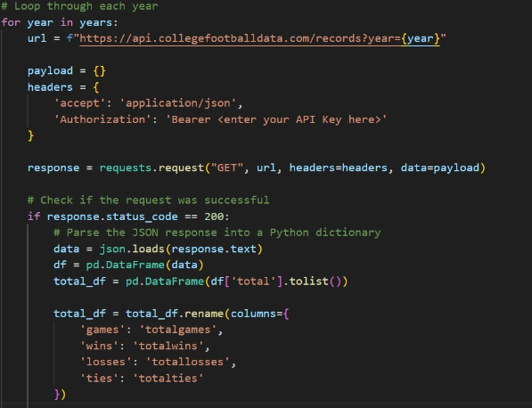532x408 pixels.
Task: Click the API URL link in f-string
Action: pyautogui.click(x=259, y=38)
